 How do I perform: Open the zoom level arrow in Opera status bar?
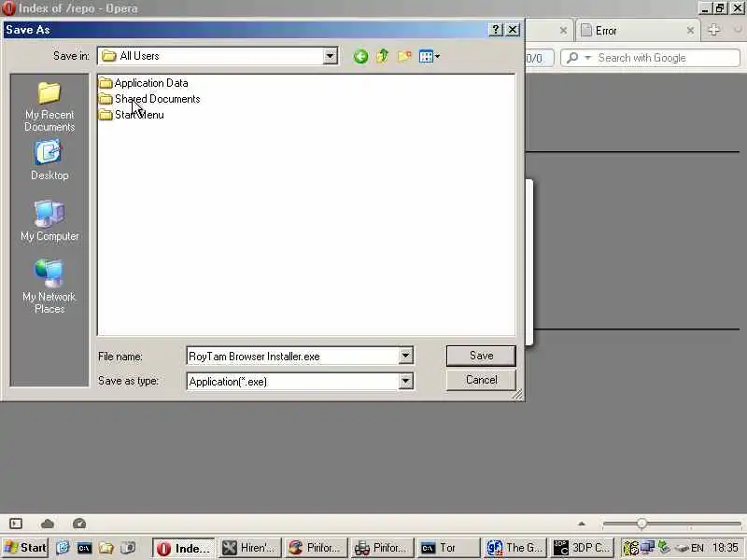click(x=581, y=524)
